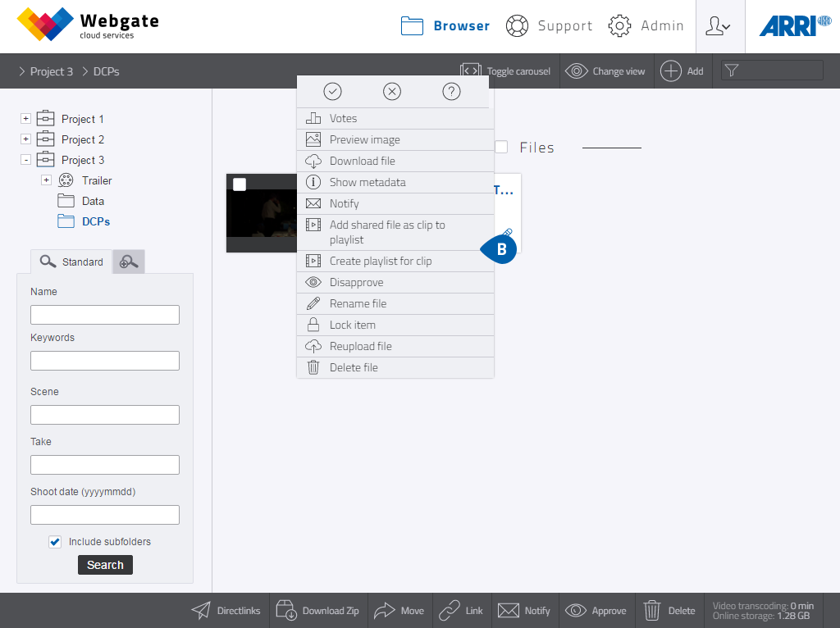Click the Add plus icon

670,71
